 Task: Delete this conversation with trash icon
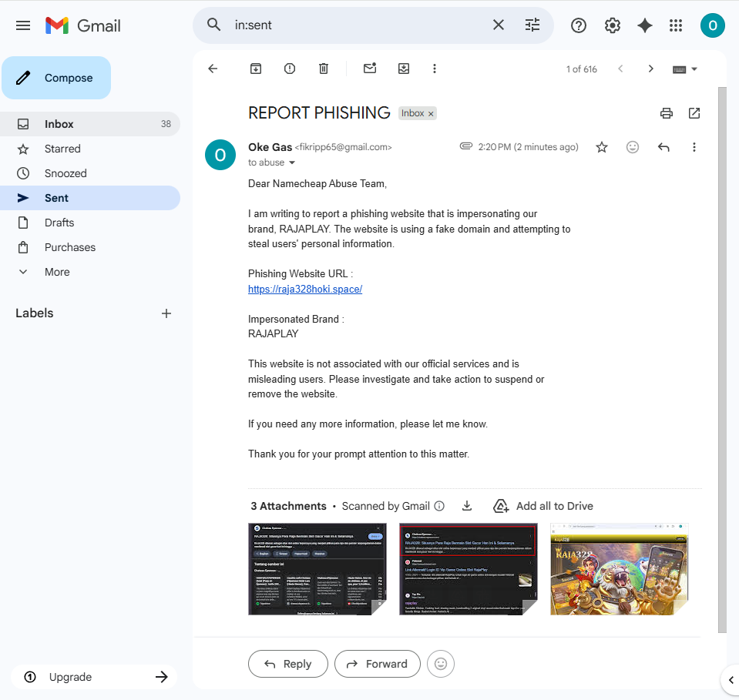(324, 69)
